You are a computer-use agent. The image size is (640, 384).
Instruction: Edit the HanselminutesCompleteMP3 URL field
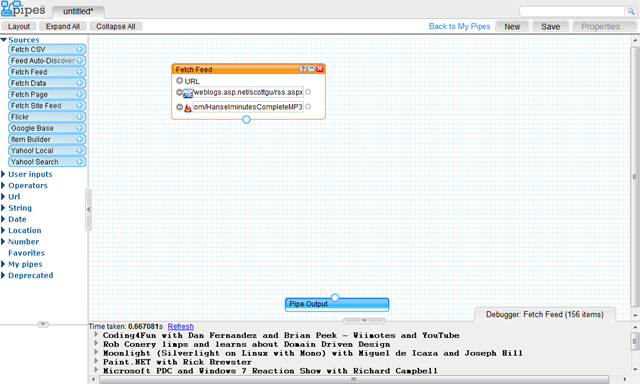coord(248,107)
